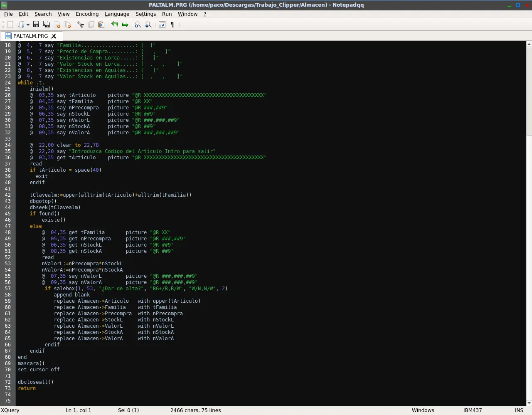
Task: Expand the Open file recent dropdown arrow
Action: pos(28,25)
